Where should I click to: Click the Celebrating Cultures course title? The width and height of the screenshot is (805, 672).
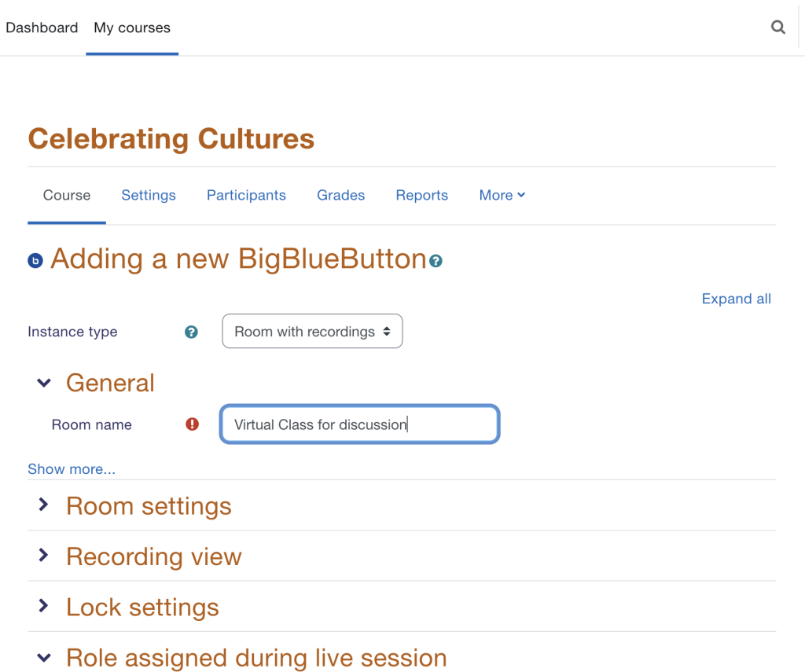[171, 138]
